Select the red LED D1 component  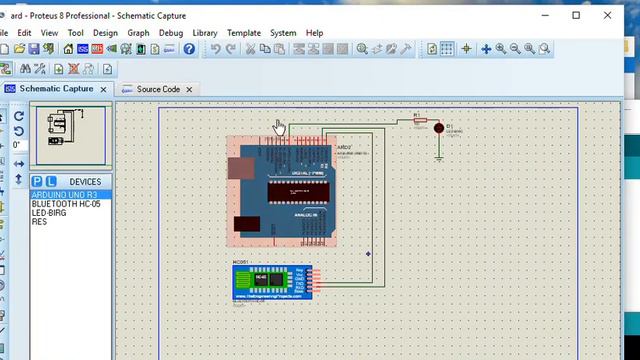coord(439,128)
